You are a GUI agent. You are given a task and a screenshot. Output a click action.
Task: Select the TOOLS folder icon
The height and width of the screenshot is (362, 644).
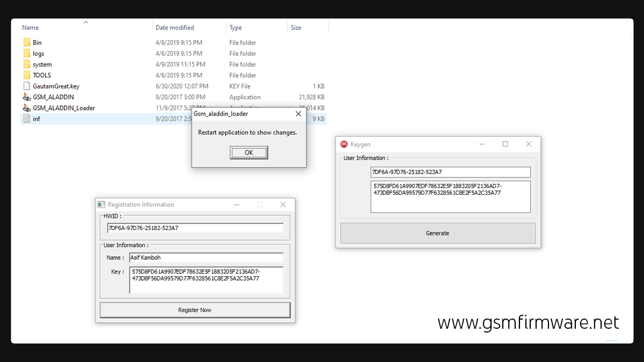pos(27,75)
